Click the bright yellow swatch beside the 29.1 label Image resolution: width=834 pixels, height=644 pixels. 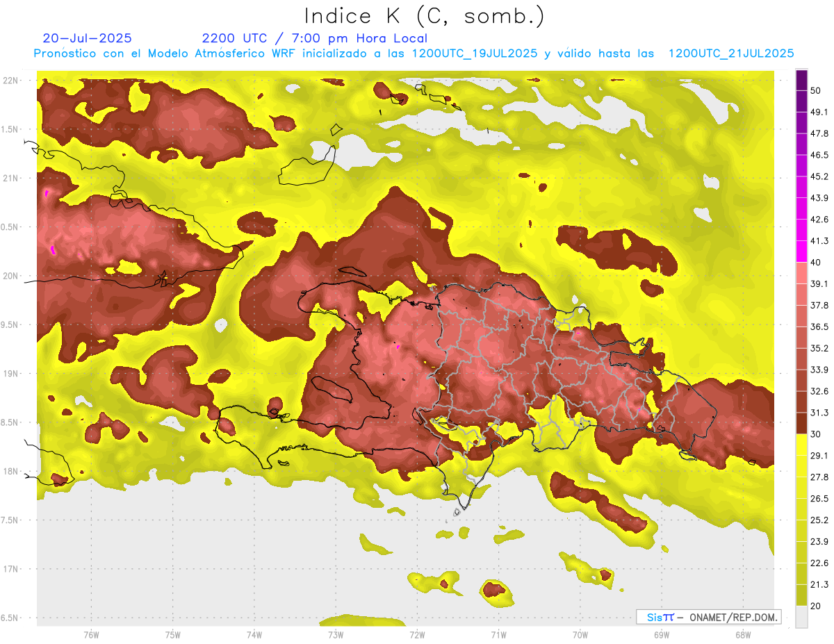click(801, 445)
